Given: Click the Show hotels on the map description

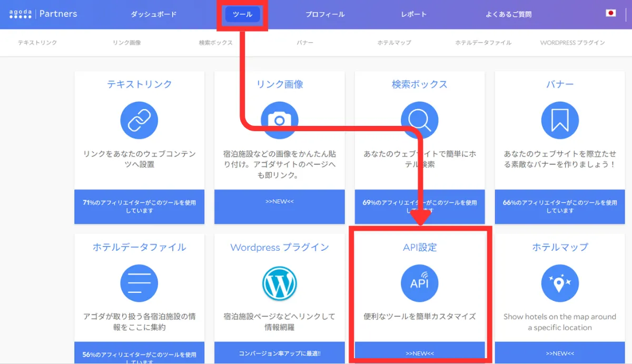Looking at the screenshot, I should pyautogui.click(x=560, y=322).
